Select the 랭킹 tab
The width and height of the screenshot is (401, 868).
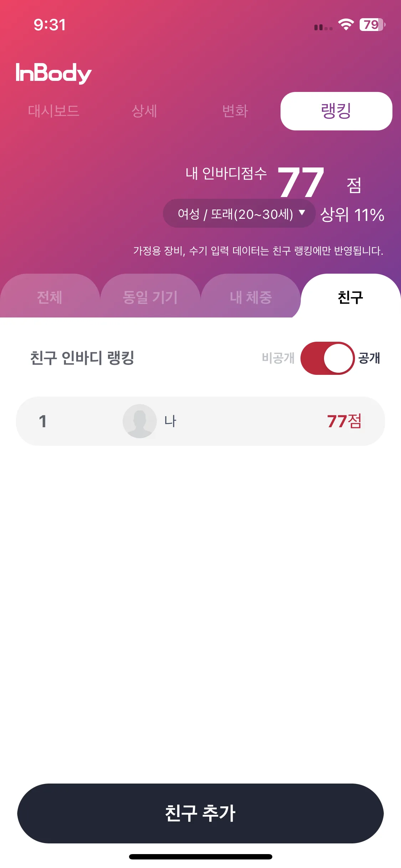point(336,111)
